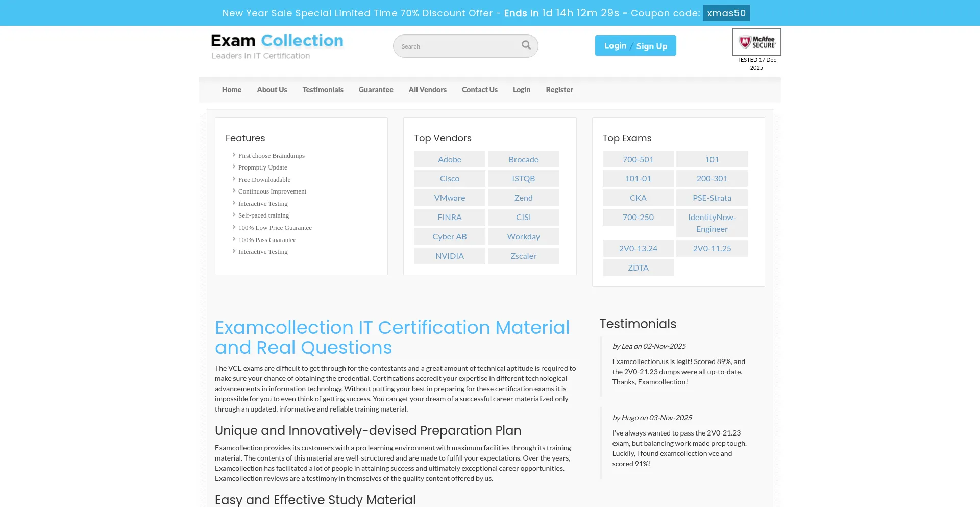
Task: Click the Exam Collection logo
Action: [x=278, y=45]
